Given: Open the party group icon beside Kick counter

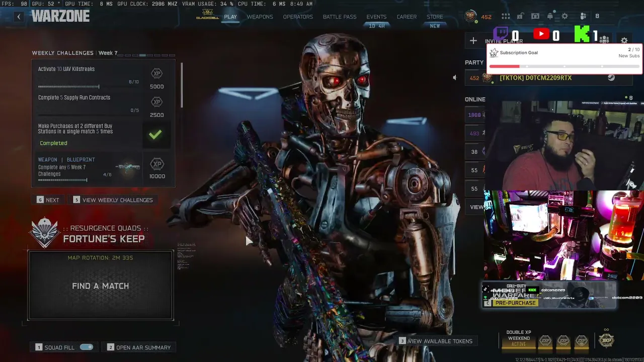Looking at the screenshot, I should pyautogui.click(x=604, y=40).
